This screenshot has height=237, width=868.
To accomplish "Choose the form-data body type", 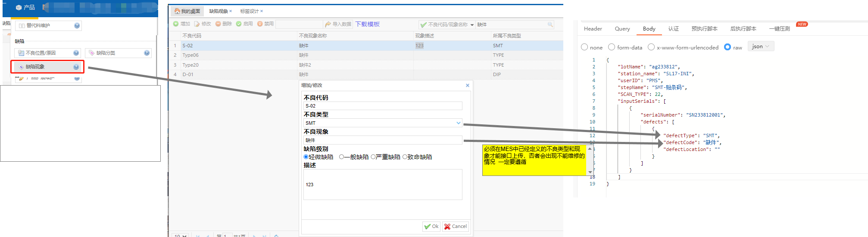I will (612, 47).
